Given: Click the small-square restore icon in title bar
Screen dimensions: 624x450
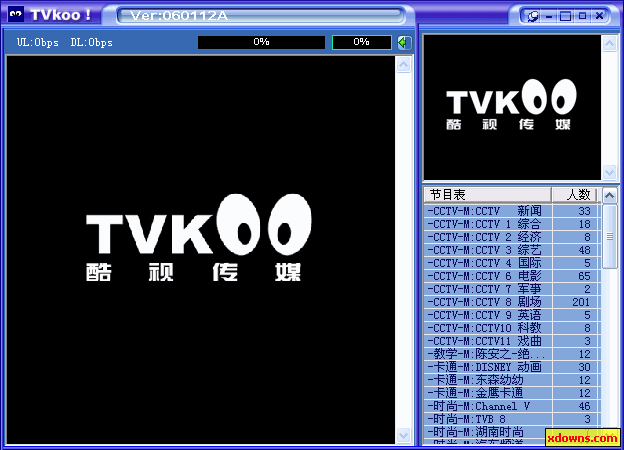Looking at the screenshot, I should (582, 16).
